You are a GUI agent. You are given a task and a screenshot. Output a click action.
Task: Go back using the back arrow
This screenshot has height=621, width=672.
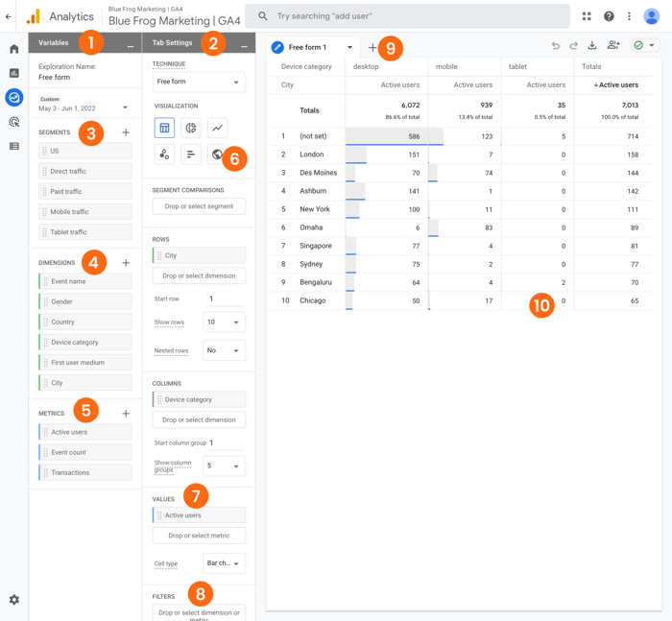[8, 16]
